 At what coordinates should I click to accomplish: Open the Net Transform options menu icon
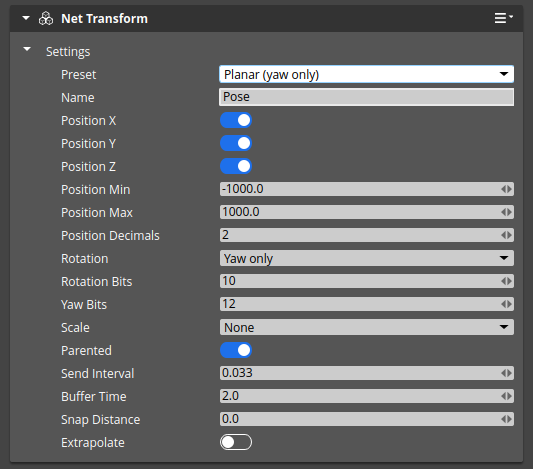click(503, 18)
